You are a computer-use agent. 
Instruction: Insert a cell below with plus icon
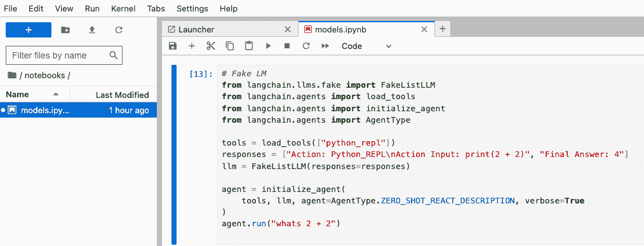[x=191, y=46]
